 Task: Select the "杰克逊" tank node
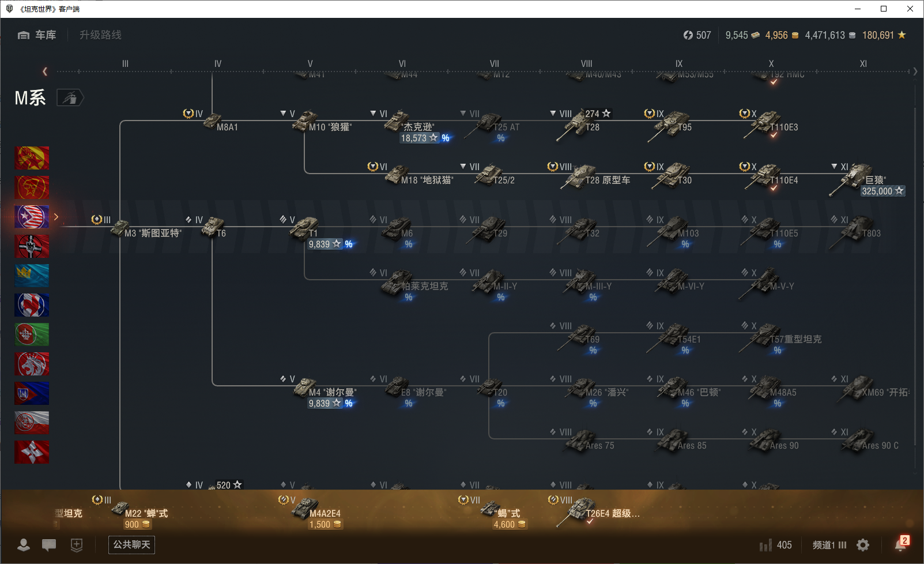410,127
